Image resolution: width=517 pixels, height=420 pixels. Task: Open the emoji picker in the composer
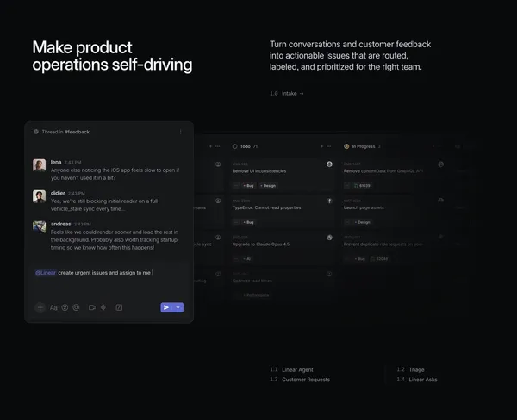point(65,307)
